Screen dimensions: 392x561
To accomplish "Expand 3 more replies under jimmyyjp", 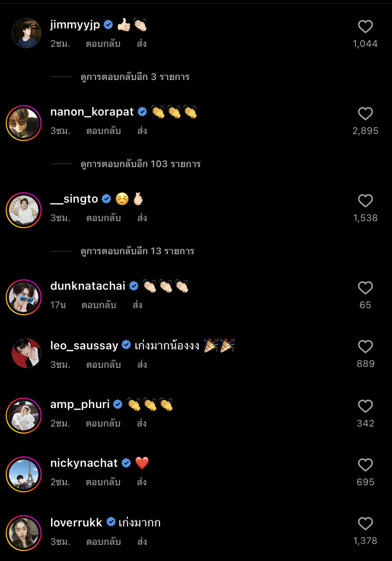I will (135, 77).
